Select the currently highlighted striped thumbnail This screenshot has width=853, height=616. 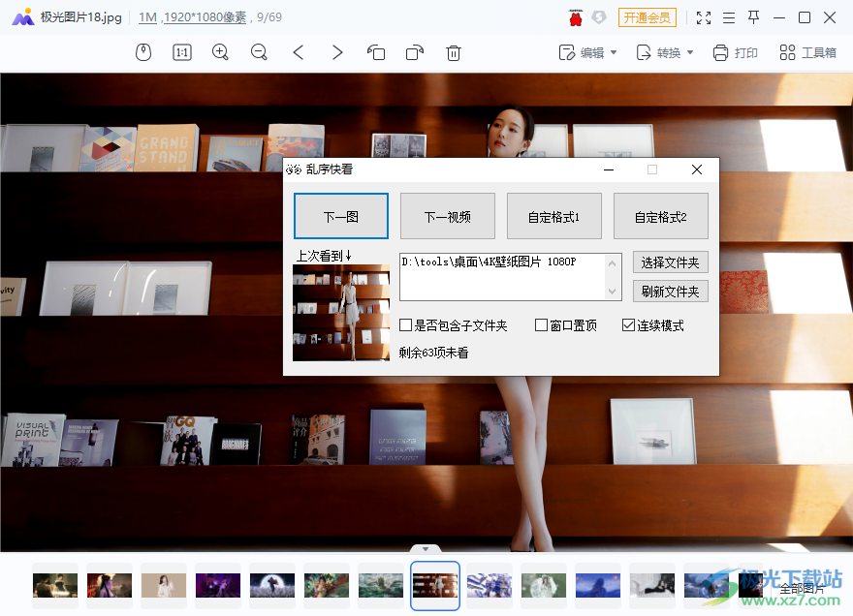pyautogui.click(x=434, y=585)
